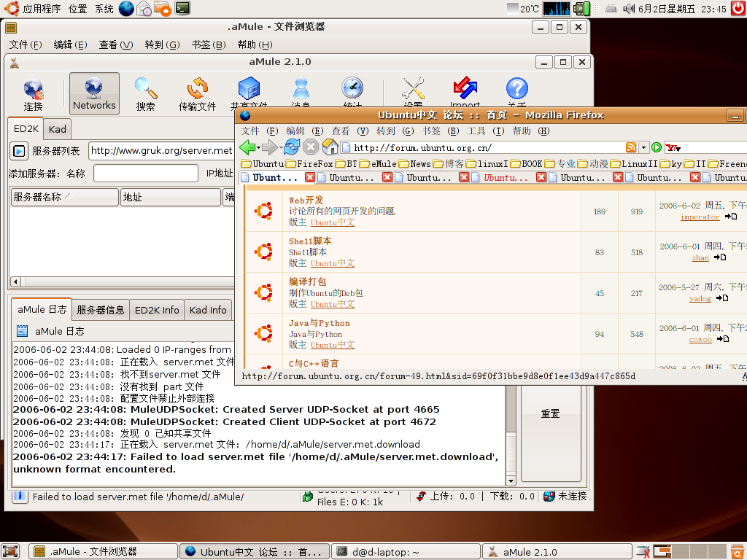Click the green Go button in Firefox
Image resolution: width=747 pixels, height=560 pixels.
click(x=657, y=147)
